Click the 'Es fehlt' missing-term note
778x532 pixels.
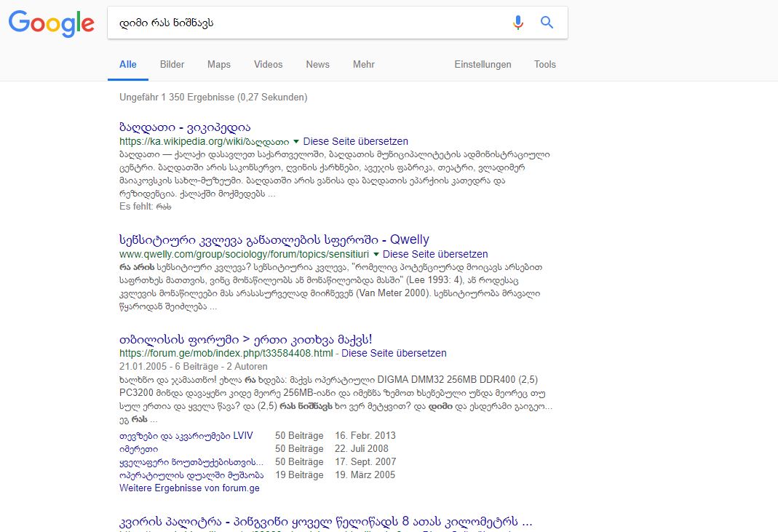(x=146, y=207)
